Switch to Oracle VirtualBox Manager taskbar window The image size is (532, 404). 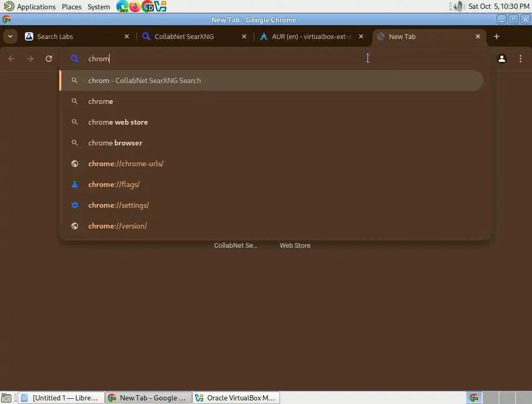tap(236, 398)
